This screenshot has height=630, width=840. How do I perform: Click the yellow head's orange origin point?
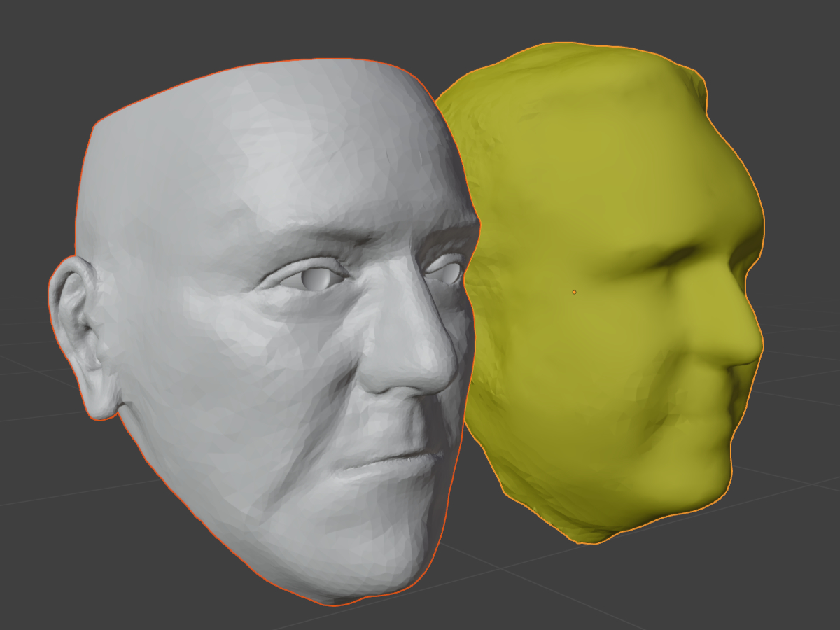tap(574, 292)
